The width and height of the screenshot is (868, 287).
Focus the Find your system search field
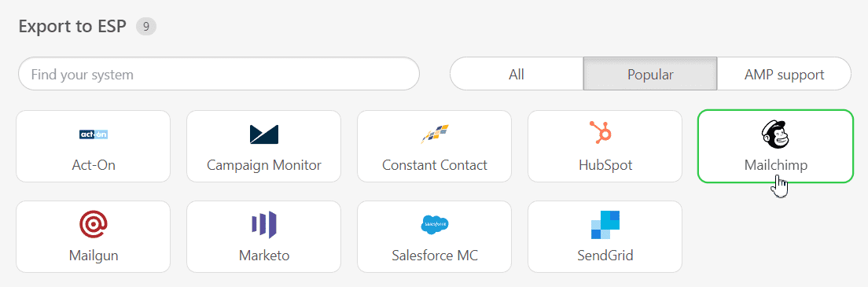pos(219,74)
